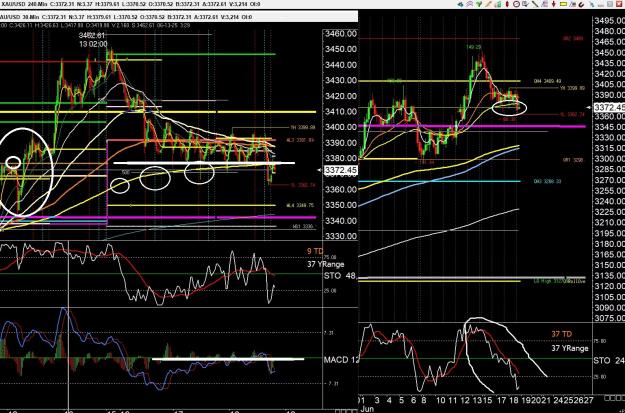Screen dimensions: 625x413
Task: Click the XAUUSD 30 Min chart title bar
Action: tap(179, 17)
